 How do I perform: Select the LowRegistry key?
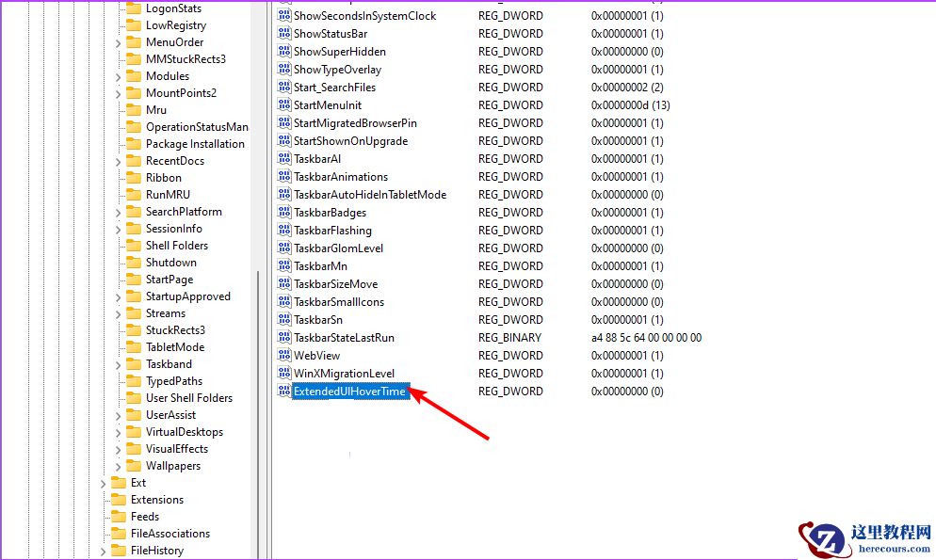pos(176,25)
